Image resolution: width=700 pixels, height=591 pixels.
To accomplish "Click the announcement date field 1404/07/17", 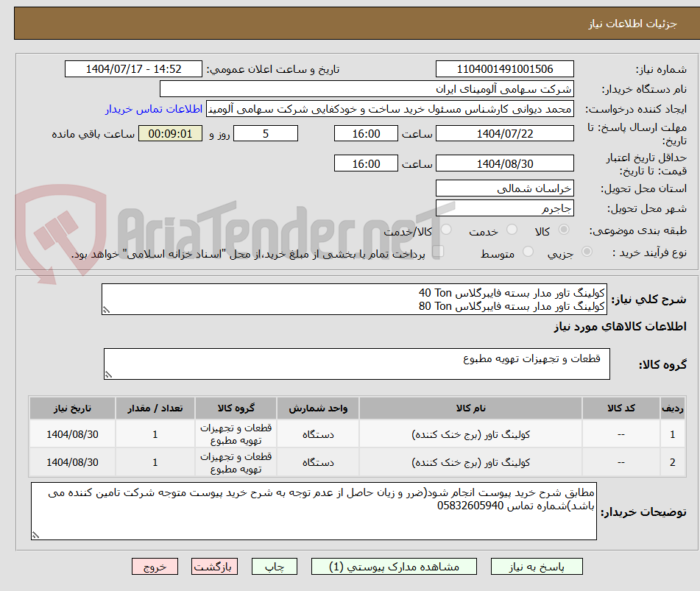I will coord(132,68).
